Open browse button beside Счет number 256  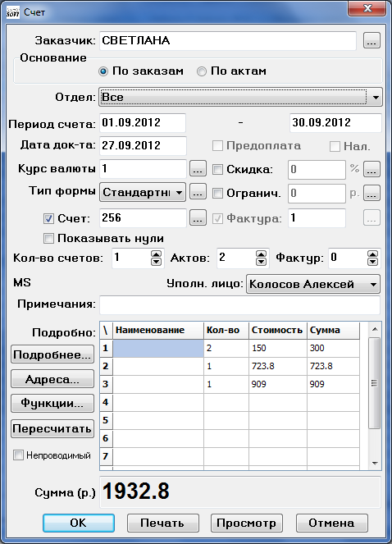198,218
